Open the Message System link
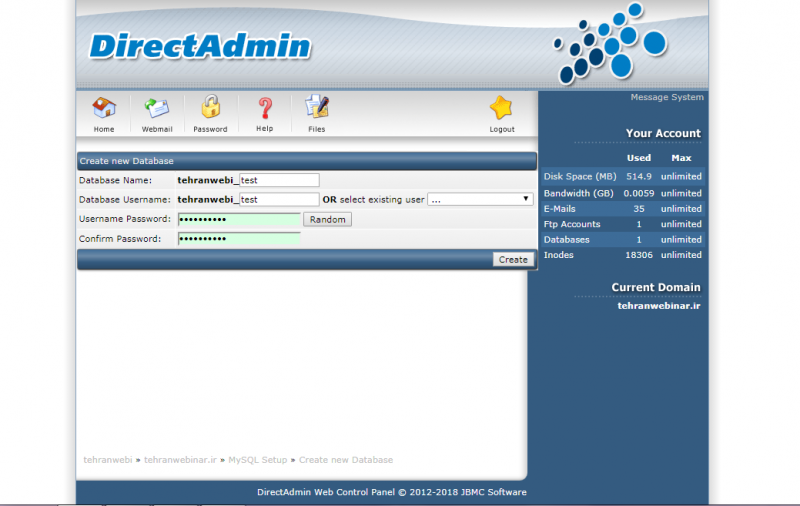Screen dimensions: 800x506 pos(666,97)
